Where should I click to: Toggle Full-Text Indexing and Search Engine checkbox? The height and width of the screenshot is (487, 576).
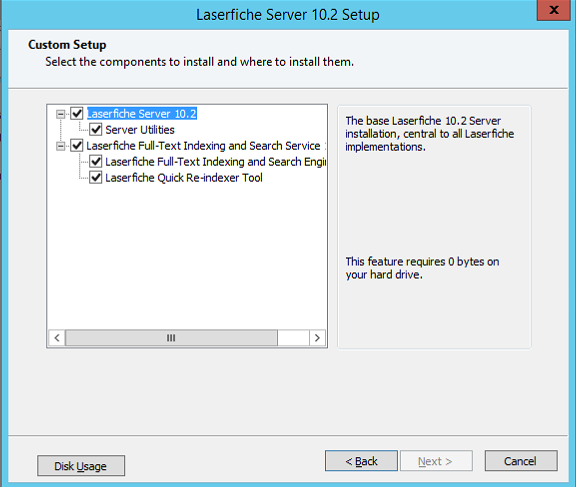coord(96,162)
